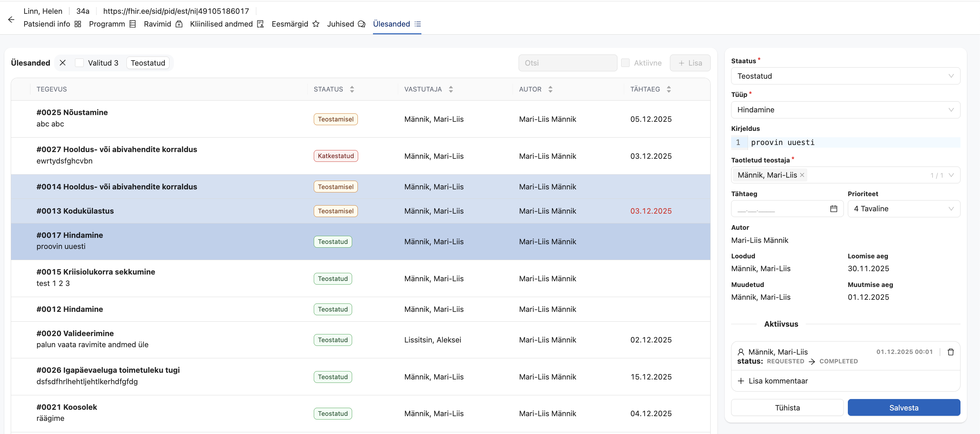Screen dimensions: 980x434
Task: Remove Männik, Mari-Liis tag from teostaja
Action: (x=802, y=175)
